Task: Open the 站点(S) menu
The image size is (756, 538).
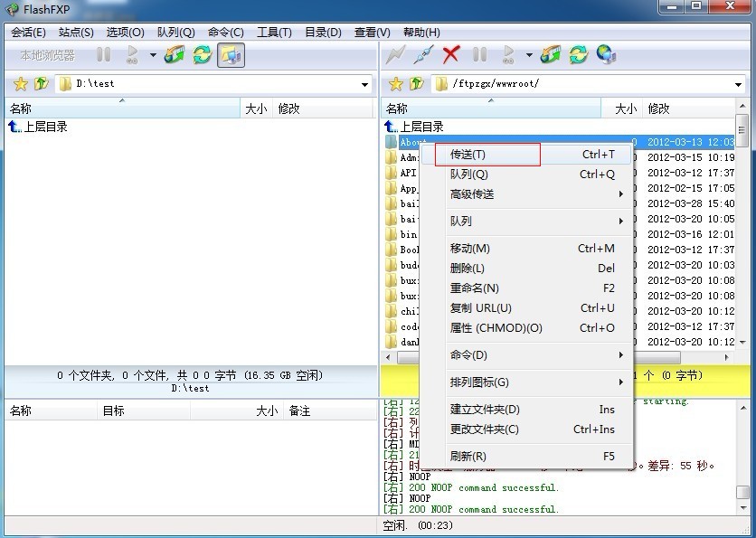Action: (76, 33)
